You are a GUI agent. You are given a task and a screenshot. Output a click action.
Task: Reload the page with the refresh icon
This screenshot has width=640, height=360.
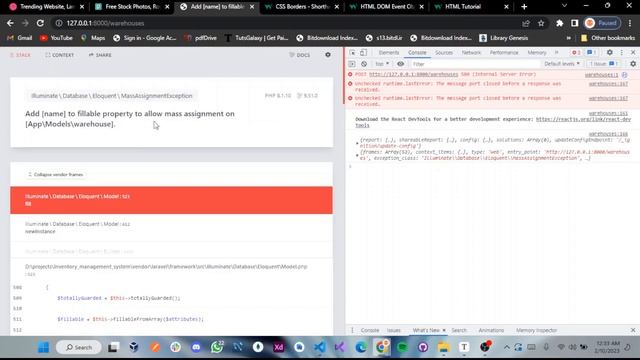[40, 23]
